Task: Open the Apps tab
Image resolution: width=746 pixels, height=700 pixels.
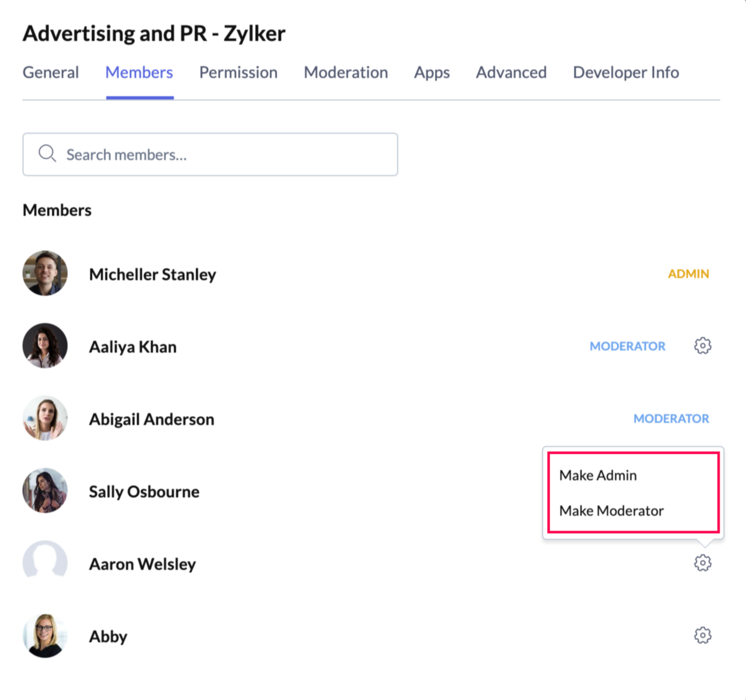Action: 431,72
